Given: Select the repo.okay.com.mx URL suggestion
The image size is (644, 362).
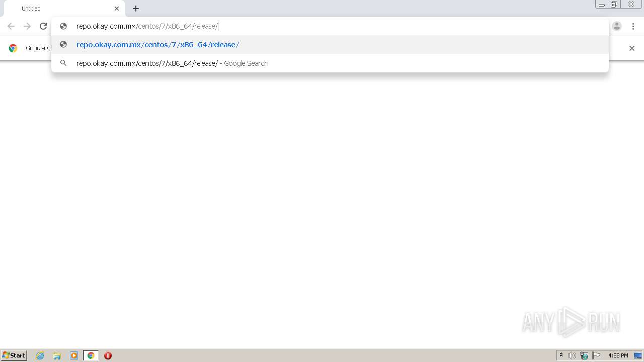Looking at the screenshot, I should tap(330, 45).
